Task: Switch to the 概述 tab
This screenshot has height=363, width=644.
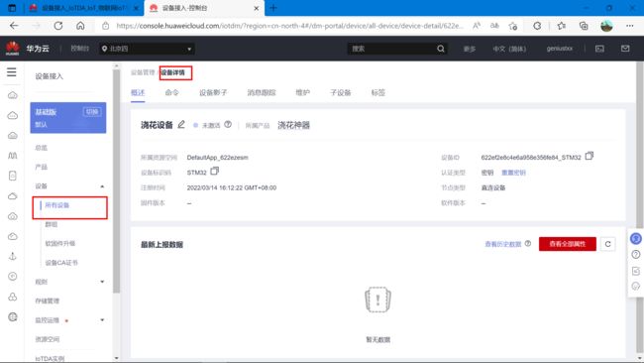Action: coord(138,92)
